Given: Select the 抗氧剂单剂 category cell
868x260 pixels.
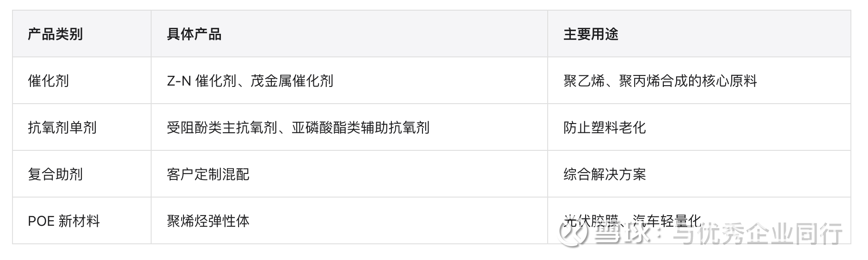Looking at the screenshot, I should (x=62, y=128).
